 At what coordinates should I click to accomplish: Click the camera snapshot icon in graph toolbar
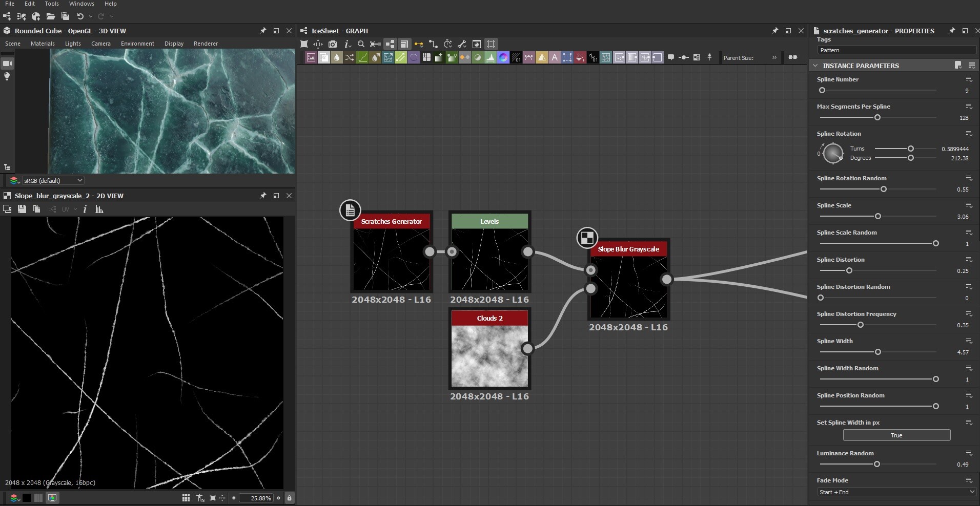click(333, 44)
